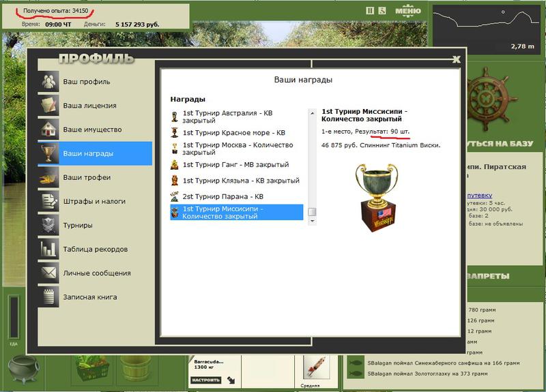Screen dimensions: 546x392
Task: Open the Таблица рекордов chart icon
Action: [x=48, y=249]
